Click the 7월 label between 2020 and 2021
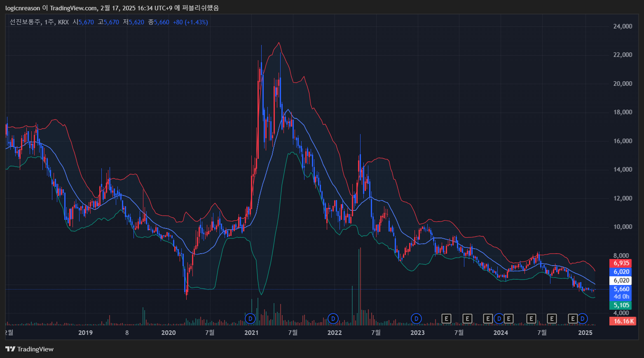 tap(210, 332)
